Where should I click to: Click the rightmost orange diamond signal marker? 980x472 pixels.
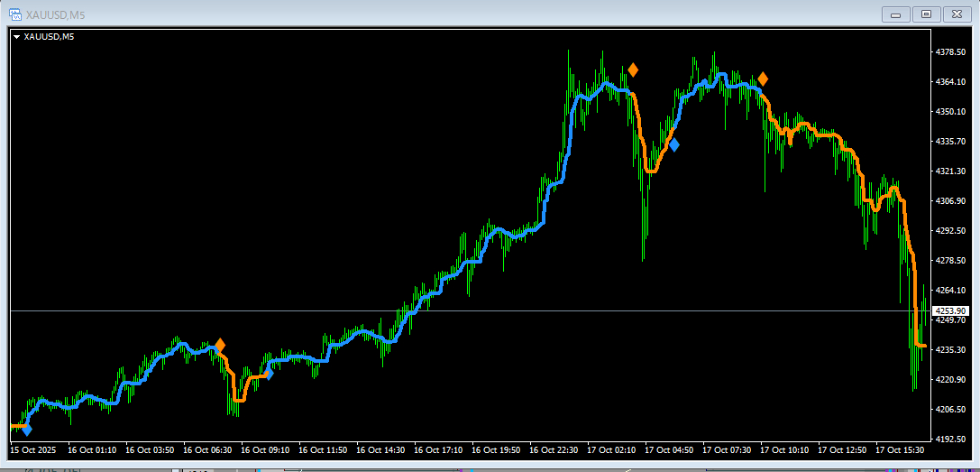coord(763,79)
